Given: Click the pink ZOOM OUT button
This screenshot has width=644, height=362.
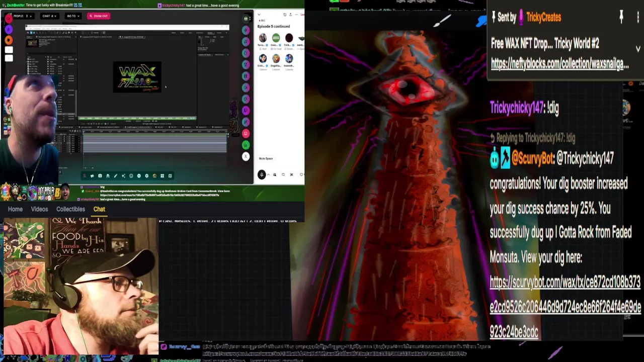Looking at the screenshot, I should 99,16.
